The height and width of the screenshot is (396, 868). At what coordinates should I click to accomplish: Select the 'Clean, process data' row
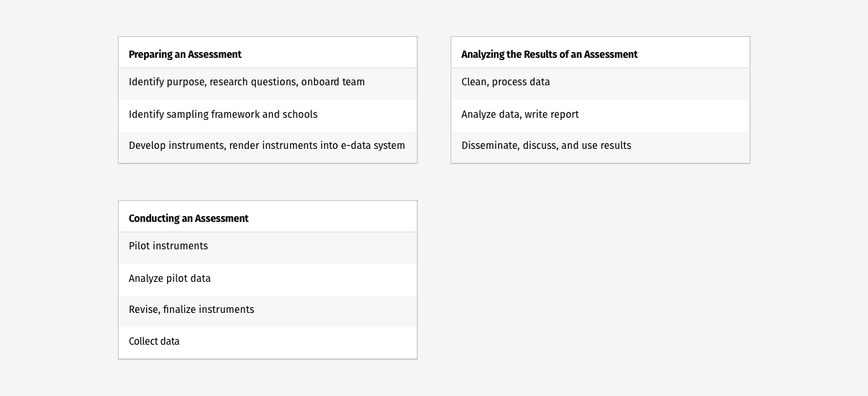[x=600, y=84]
